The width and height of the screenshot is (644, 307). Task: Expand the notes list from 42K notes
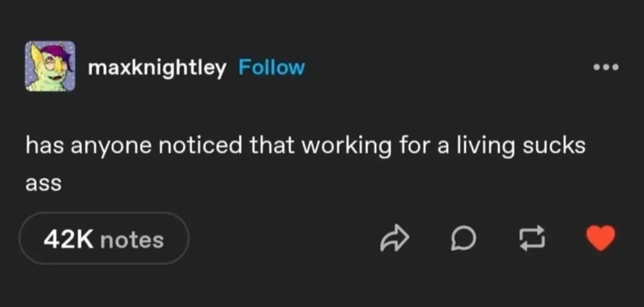pyautogui.click(x=104, y=239)
